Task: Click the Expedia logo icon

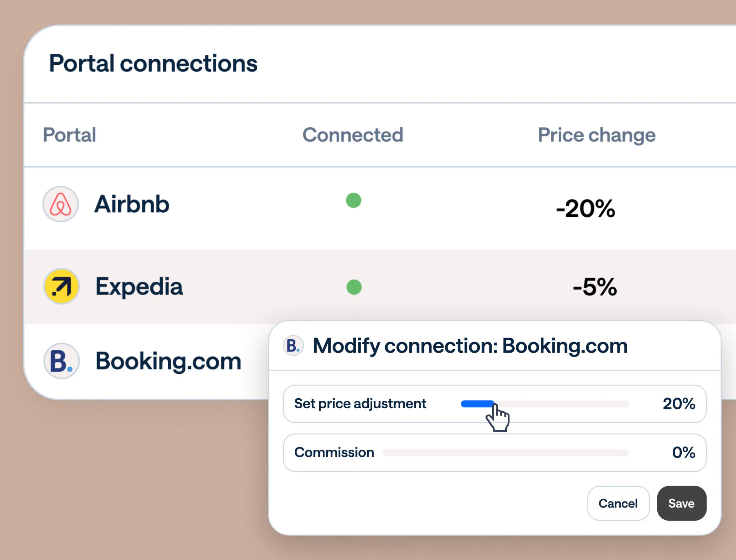Action: coord(61,286)
